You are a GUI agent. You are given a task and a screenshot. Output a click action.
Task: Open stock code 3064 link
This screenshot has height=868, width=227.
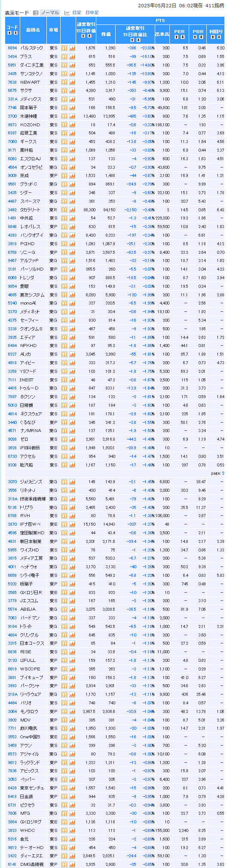[12, 711]
